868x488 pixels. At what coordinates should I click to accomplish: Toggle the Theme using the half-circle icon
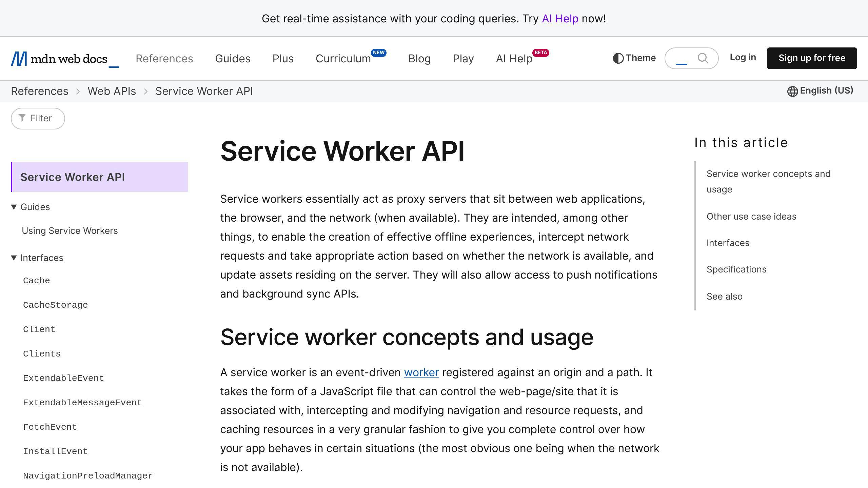pos(618,58)
